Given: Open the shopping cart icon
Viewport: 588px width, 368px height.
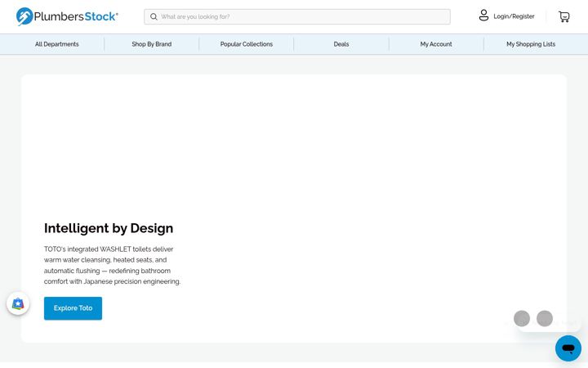Looking at the screenshot, I should click(x=564, y=16).
